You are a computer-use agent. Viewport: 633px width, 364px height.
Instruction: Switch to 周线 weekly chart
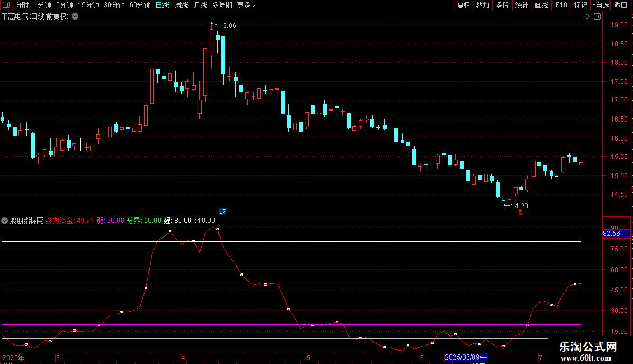[181, 5]
